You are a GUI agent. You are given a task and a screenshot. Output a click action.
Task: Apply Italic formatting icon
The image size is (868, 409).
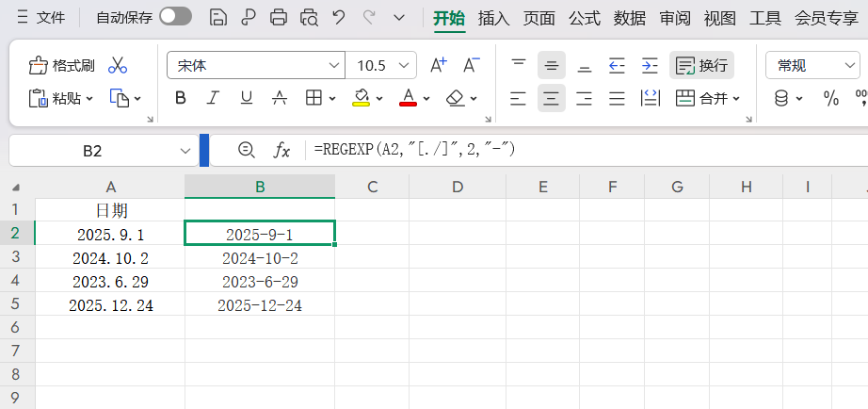pos(213,98)
